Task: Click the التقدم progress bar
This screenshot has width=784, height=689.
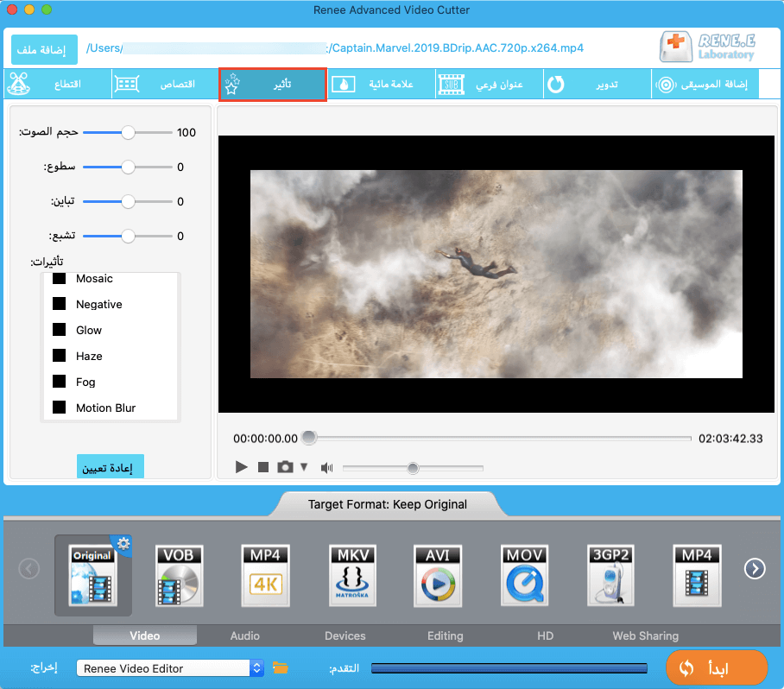Action: (509, 668)
